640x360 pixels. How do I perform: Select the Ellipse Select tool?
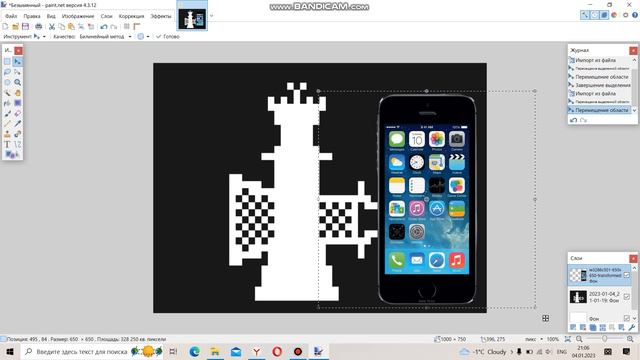pyautogui.click(x=7, y=82)
